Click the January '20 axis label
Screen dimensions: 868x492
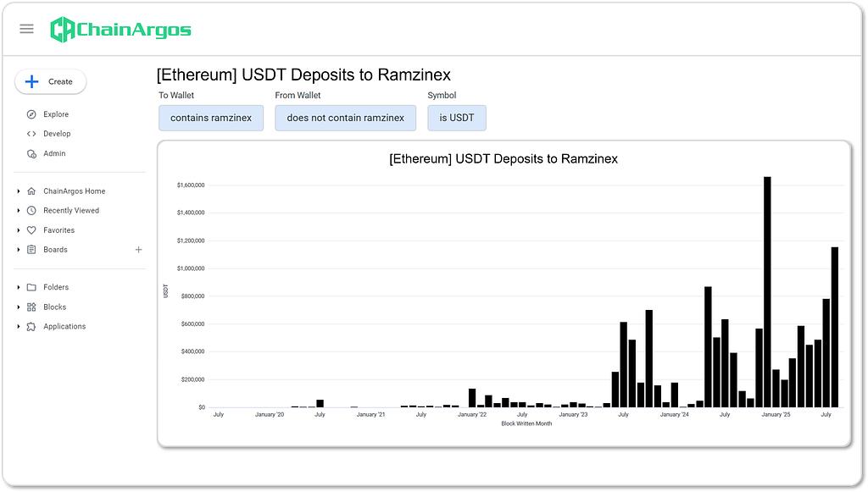(270, 415)
